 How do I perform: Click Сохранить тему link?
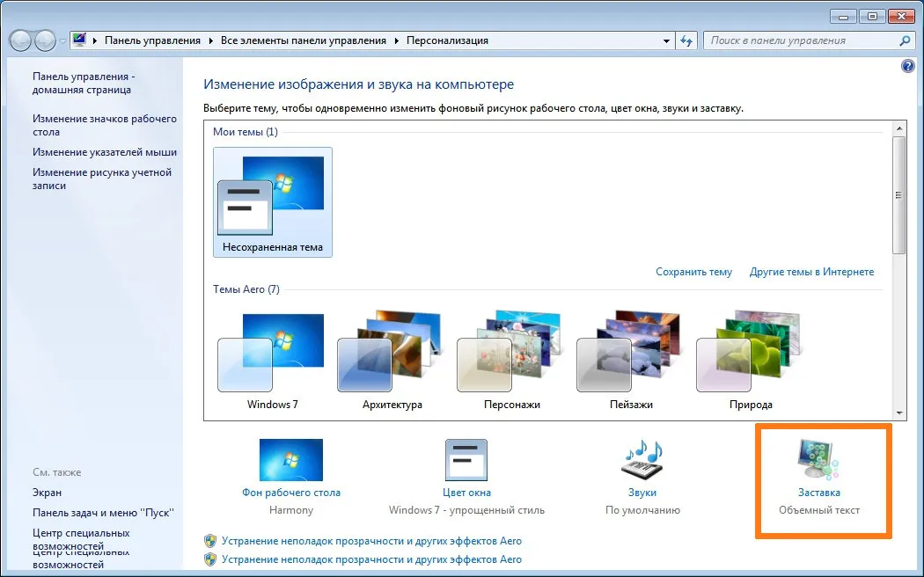[693, 272]
